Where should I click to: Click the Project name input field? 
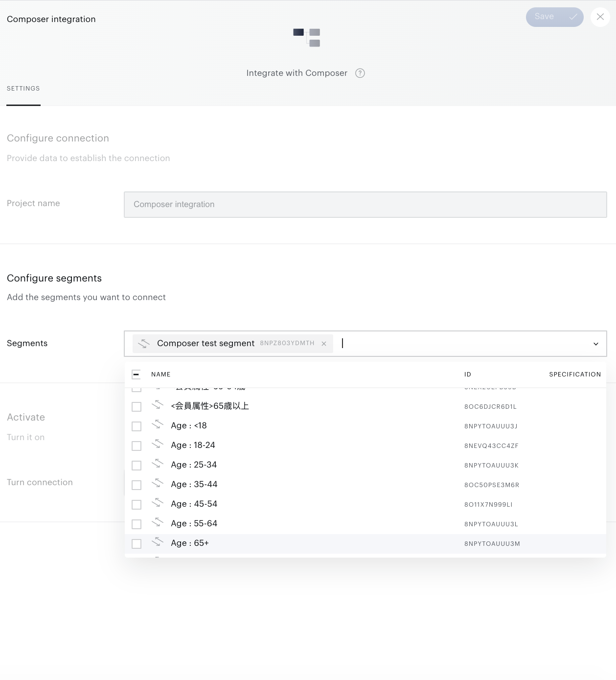pyautogui.click(x=365, y=204)
